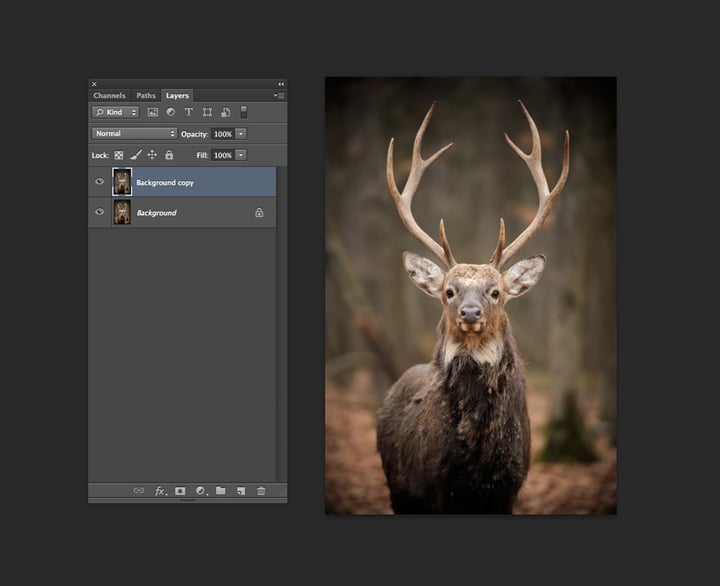The width and height of the screenshot is (720, 586).
Task: Delete layer with trash icon
Action: tap(261, 491)
